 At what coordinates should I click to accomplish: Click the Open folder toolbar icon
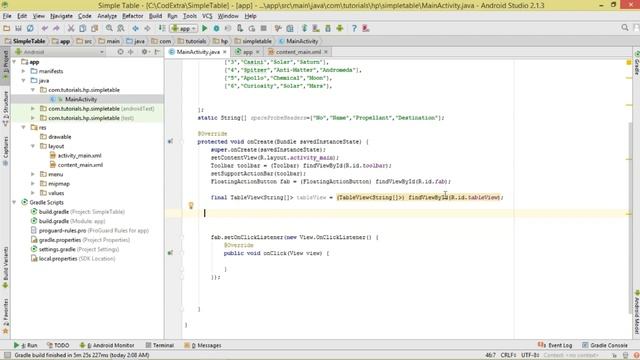[x=7, y=28]
